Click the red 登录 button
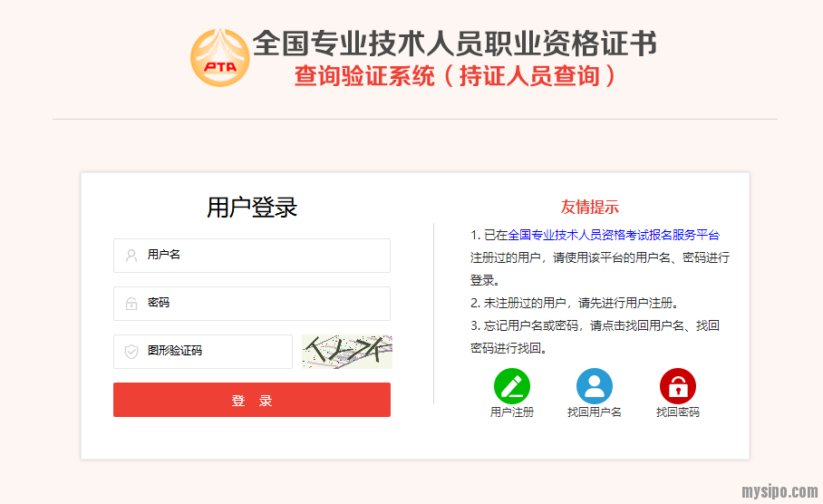Screen dimensions: 823x504 (x=252, y=400)
